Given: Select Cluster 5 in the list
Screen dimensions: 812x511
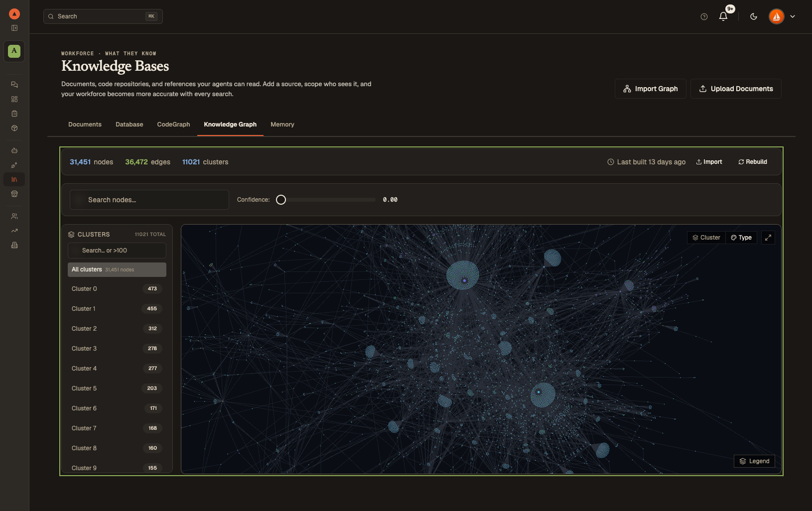Looking at the screenshot, I should [117, 388].
